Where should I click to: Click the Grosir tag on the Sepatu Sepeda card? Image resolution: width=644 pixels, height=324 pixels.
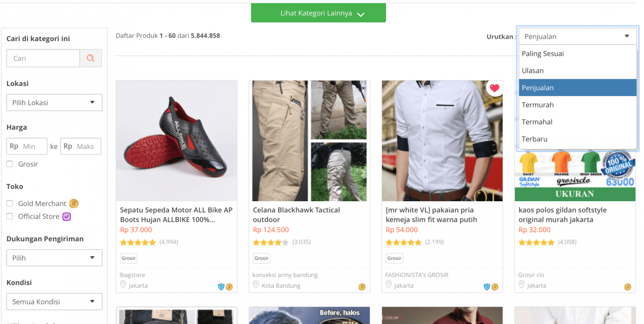pyautogui.click(x=129, y=258)
